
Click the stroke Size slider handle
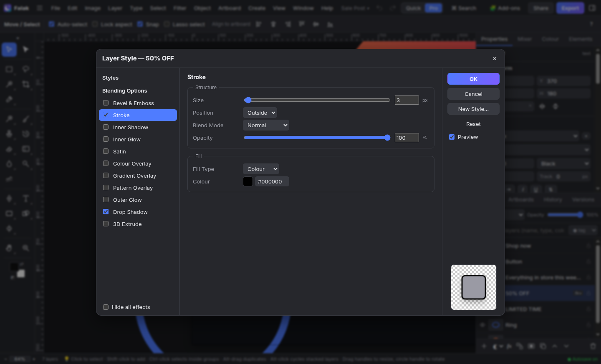click(x=248, y=100)
